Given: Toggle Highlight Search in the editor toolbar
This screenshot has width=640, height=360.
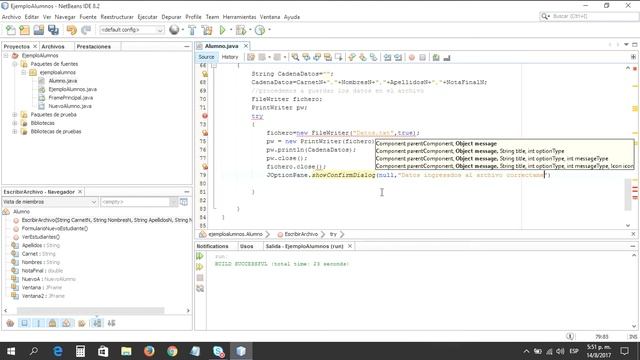Looking at the screenshot, I should point(328,58).
